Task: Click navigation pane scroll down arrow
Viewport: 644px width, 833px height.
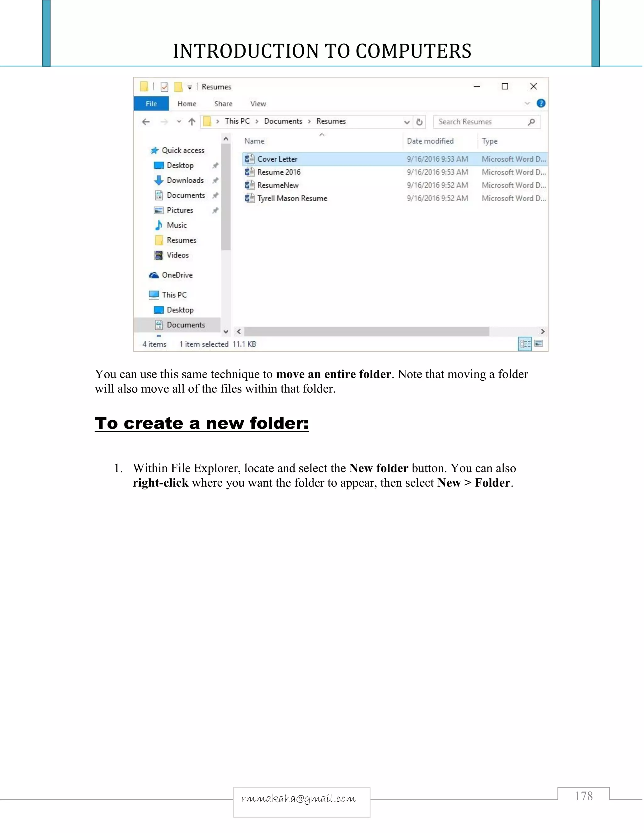Action: point(226,331)
